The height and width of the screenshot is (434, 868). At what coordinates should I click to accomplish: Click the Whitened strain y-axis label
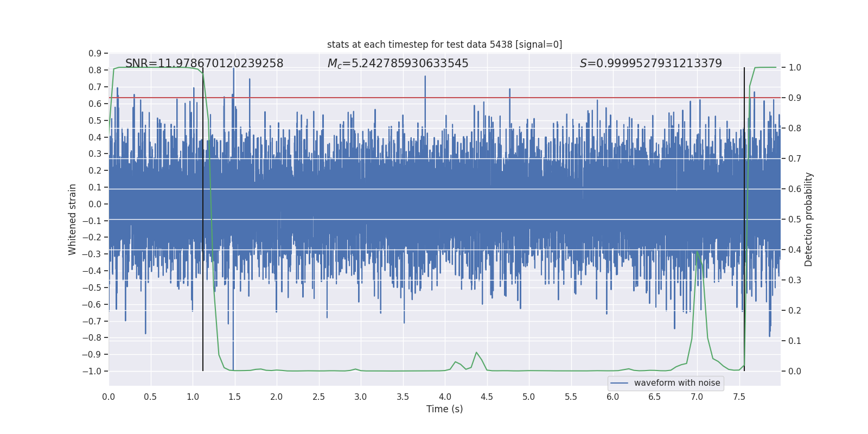click(73, 219)
